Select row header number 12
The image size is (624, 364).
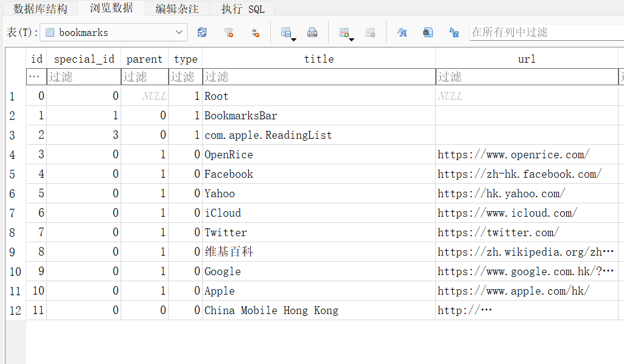click(16, 310)
